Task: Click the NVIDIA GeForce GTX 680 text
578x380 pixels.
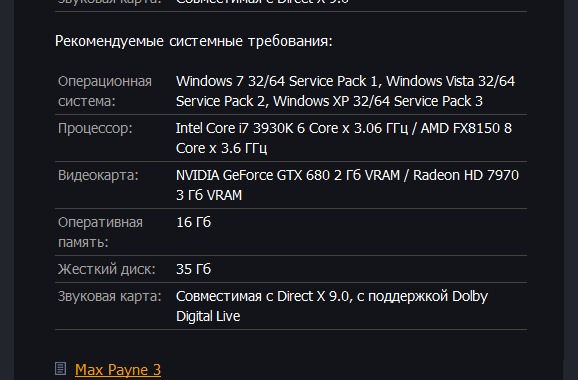Action: coord(253,175)
